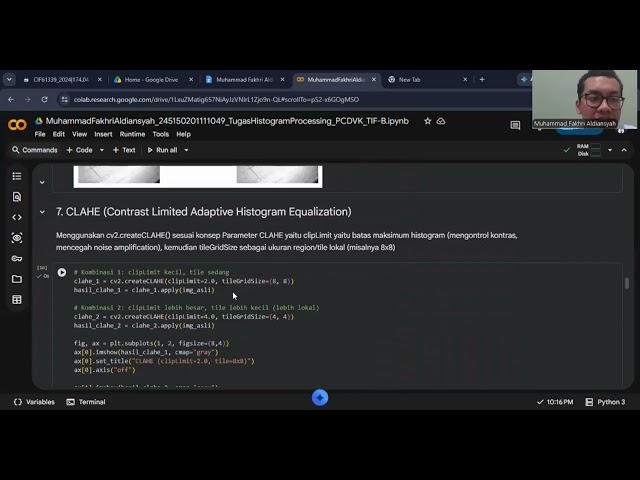Open the Table of contents sidebar icon
The height and width of the screenshot is (480, 640).
(x=17, y=176)
